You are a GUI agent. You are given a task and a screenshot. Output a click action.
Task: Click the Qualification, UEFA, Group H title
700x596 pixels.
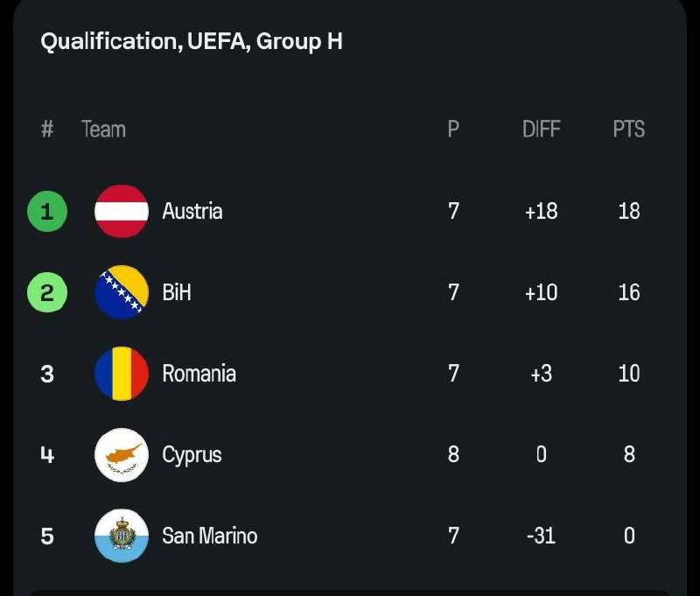coord(192,41)
